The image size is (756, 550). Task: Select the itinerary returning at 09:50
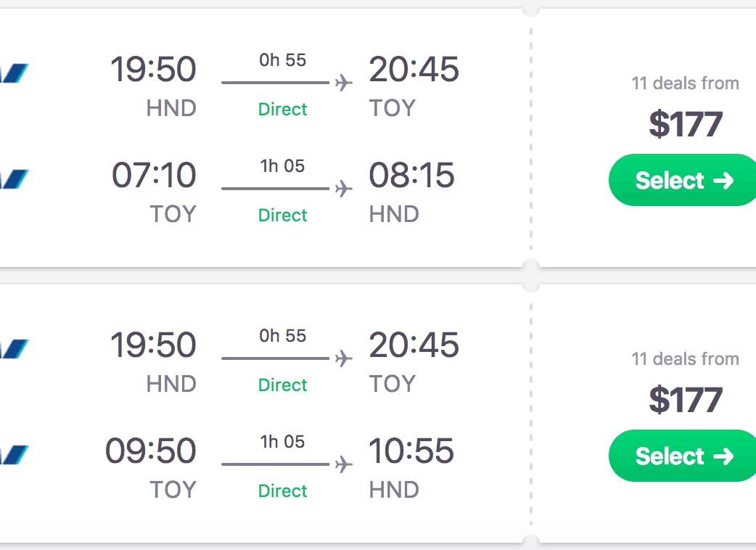[x=683, y=456]
